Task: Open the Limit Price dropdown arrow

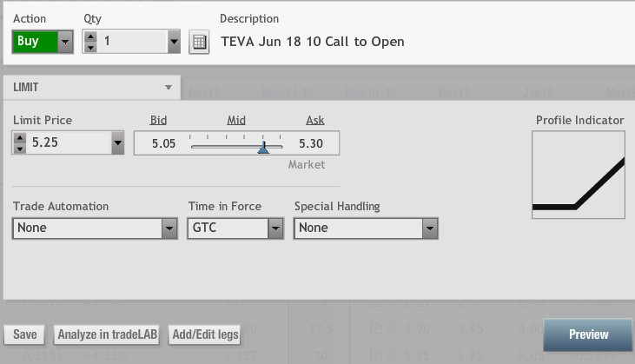Action: tap(117, 142)
